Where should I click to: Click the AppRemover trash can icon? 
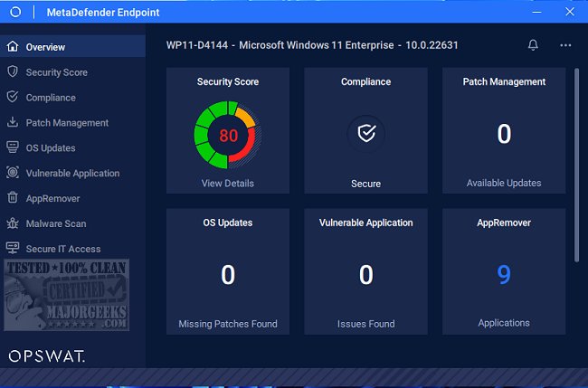point(13,197)
